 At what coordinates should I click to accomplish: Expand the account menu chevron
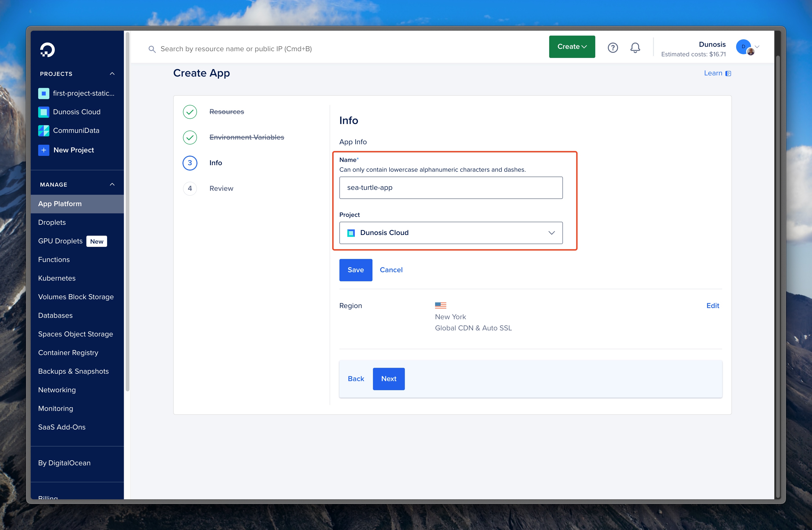click(x=757, y=47)
